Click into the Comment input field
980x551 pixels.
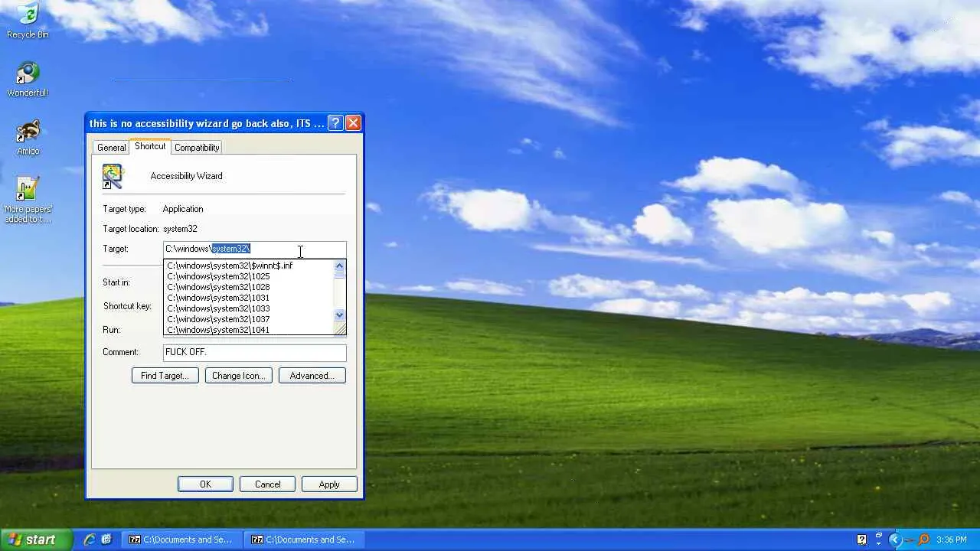pos(255,352)
